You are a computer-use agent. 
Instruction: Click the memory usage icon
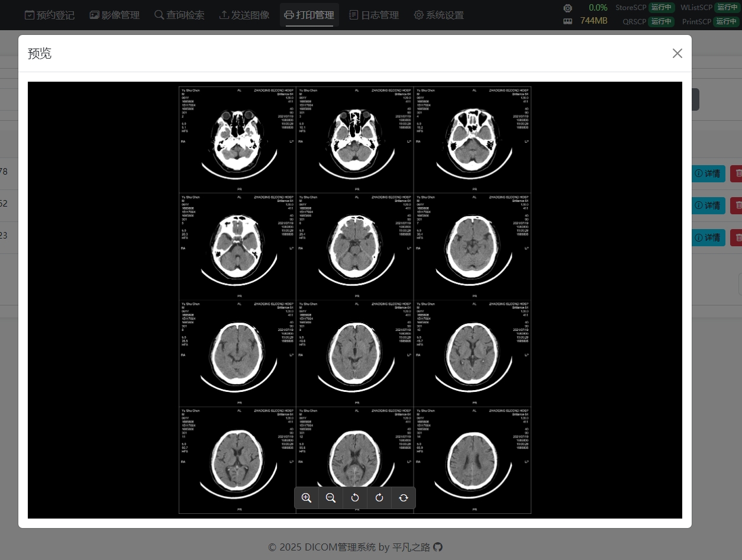point(568,21)
